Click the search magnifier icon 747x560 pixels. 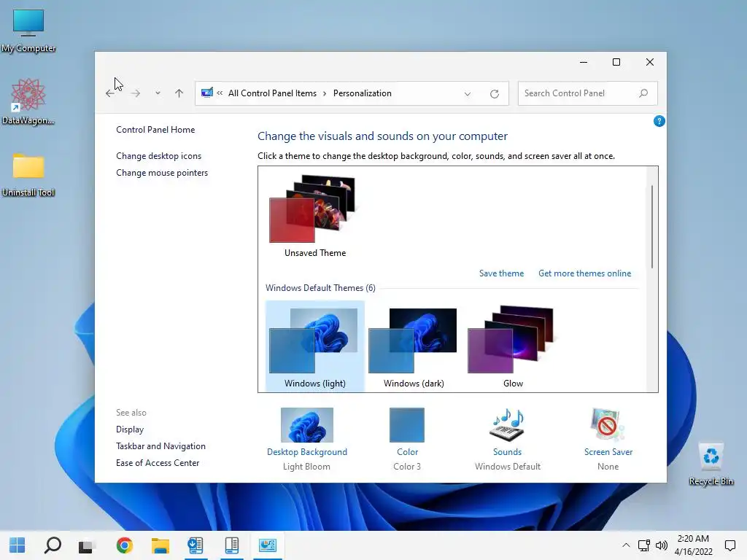[643, 93]
